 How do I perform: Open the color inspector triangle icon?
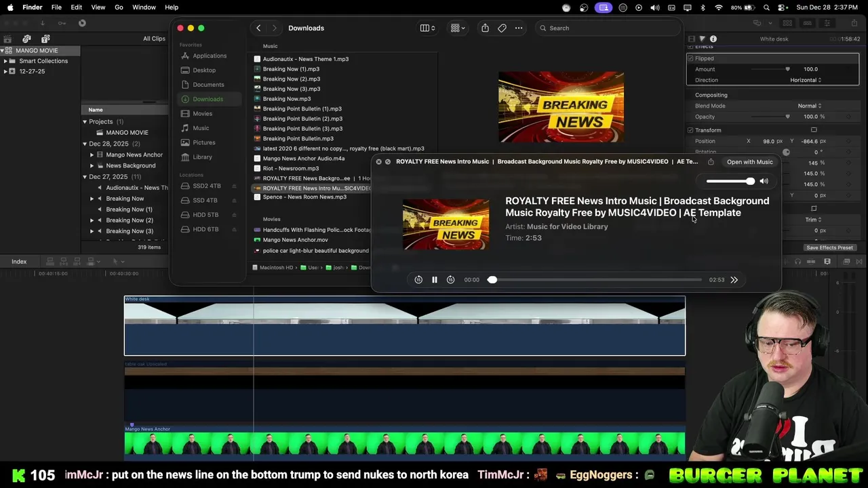pyautogui.click(x=702, y=39)
